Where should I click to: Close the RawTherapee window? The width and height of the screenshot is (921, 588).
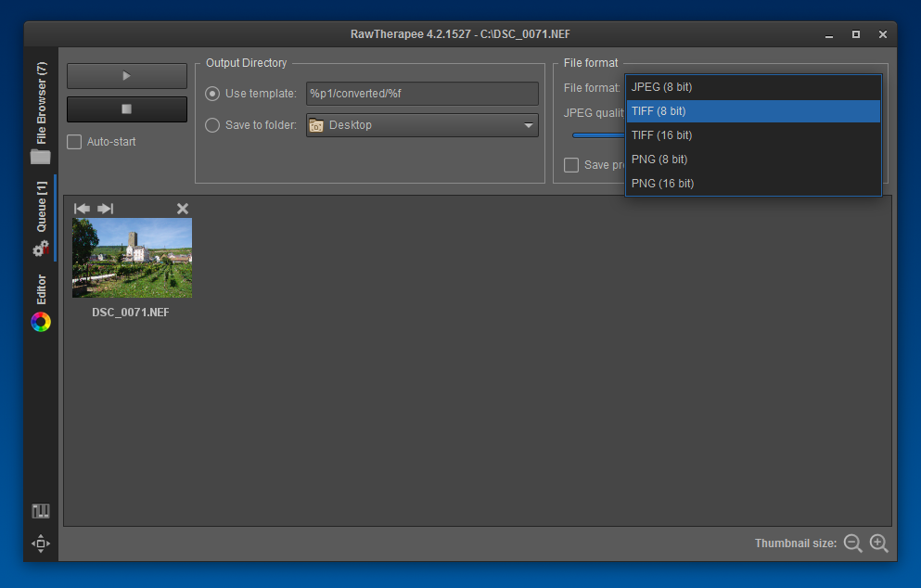(x=883, y=34)
